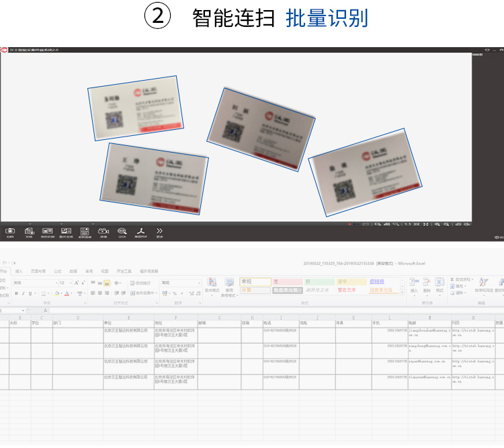This screenshot has height=448, width=504.
Task: Click the rotate right icon in preview bar
Action: click(467, 224)
